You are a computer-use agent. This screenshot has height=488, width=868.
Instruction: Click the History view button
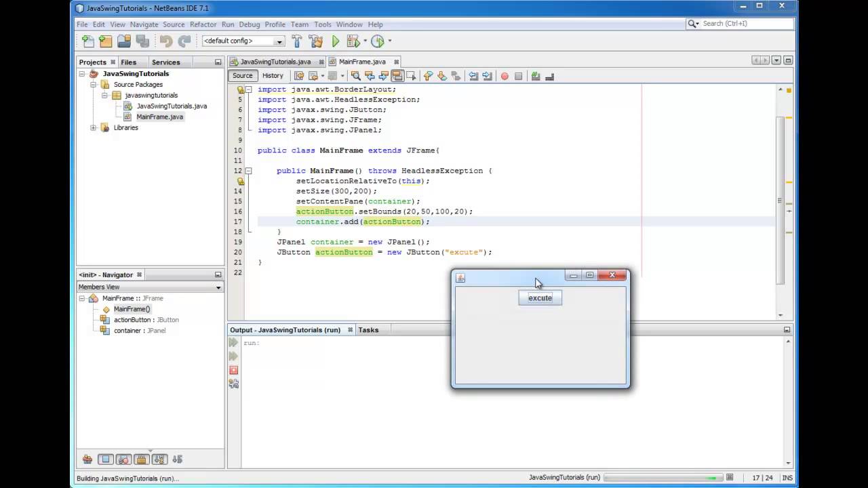(273, 76)
